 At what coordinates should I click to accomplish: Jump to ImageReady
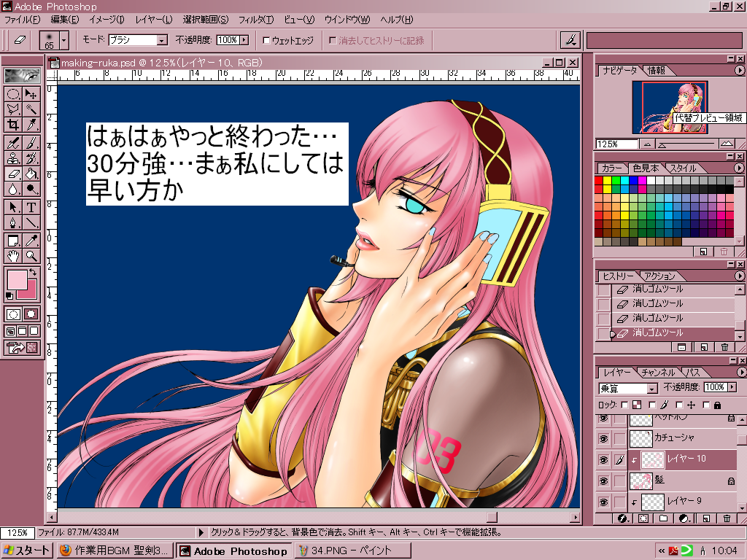point(22,348)
